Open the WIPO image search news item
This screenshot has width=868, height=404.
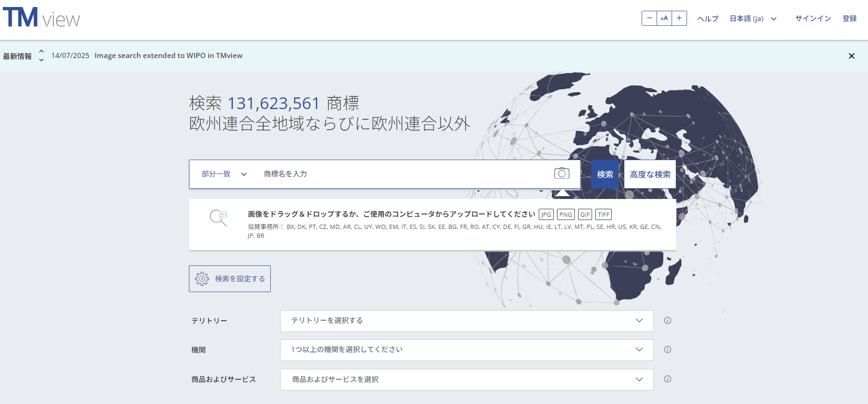click(168, 56)
